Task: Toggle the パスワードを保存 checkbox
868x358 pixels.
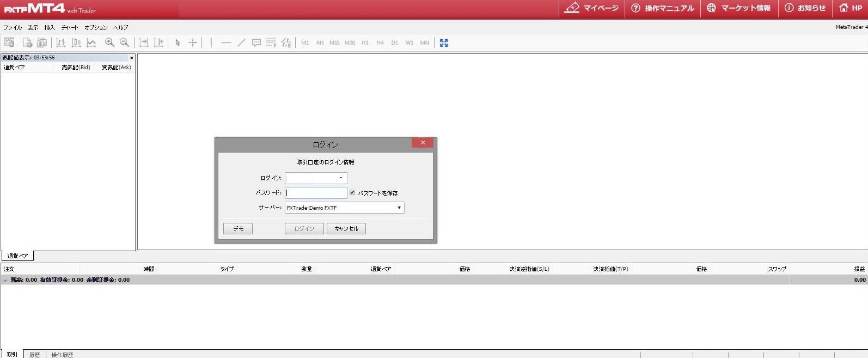Action: click(x=352, y=192)
